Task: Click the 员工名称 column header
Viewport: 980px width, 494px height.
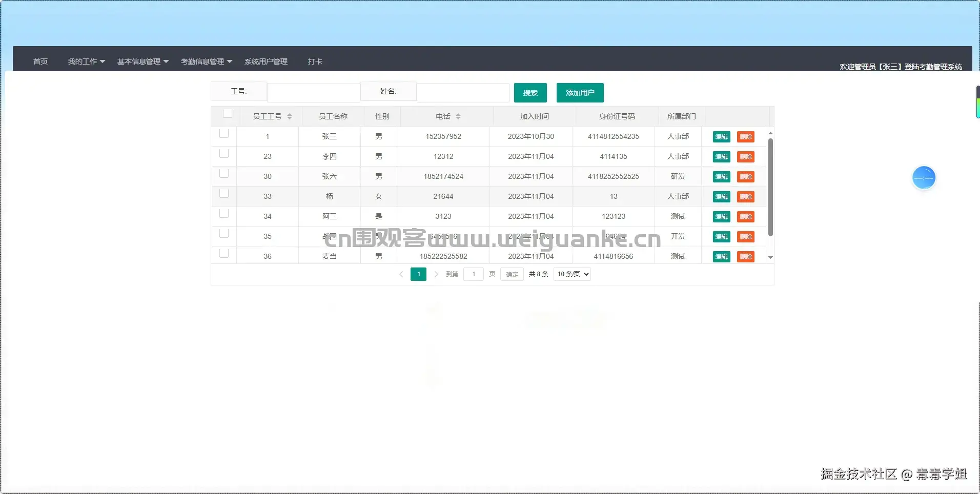Action: (x=333, y=117)
